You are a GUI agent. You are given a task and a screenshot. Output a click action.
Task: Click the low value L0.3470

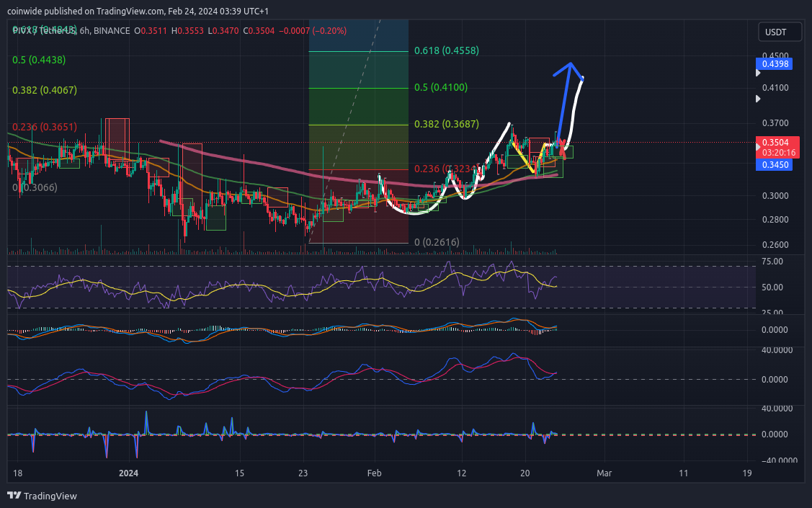(x=223, y=31)
